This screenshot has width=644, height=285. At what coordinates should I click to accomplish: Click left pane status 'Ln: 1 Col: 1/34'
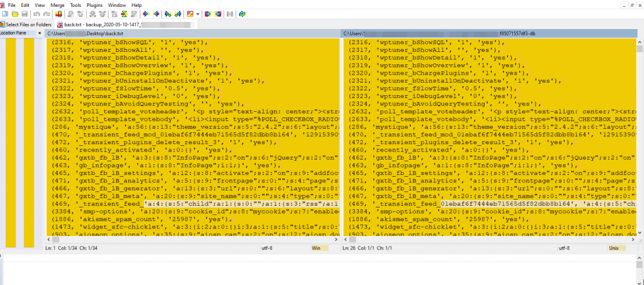[71, 248]
